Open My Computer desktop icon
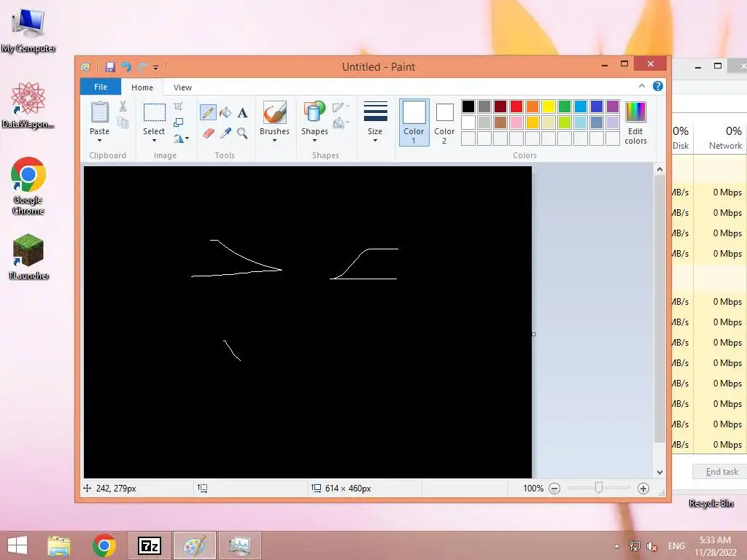Viewport: 747px width, 560px height. [28, 30]
